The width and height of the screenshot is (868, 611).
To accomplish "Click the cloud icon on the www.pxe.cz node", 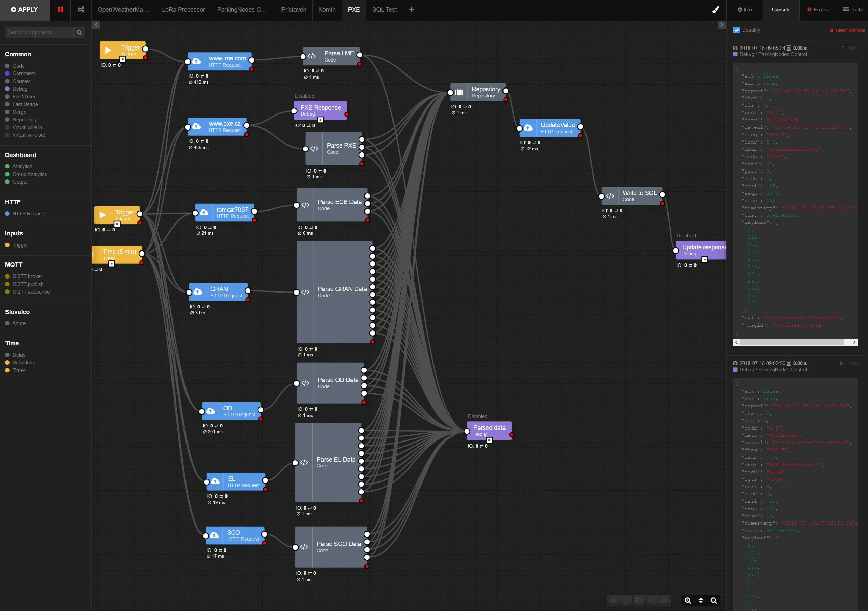I will [x=196, y=126].
